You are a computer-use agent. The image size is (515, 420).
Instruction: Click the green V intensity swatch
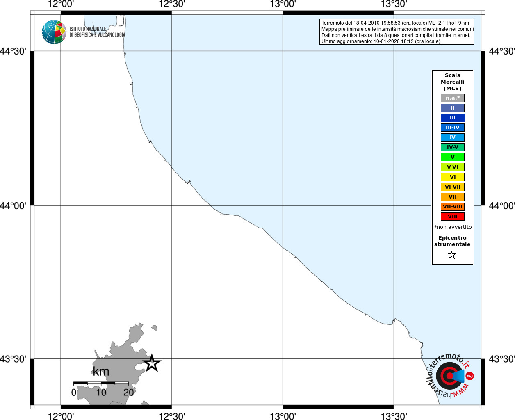click(453, 157)
